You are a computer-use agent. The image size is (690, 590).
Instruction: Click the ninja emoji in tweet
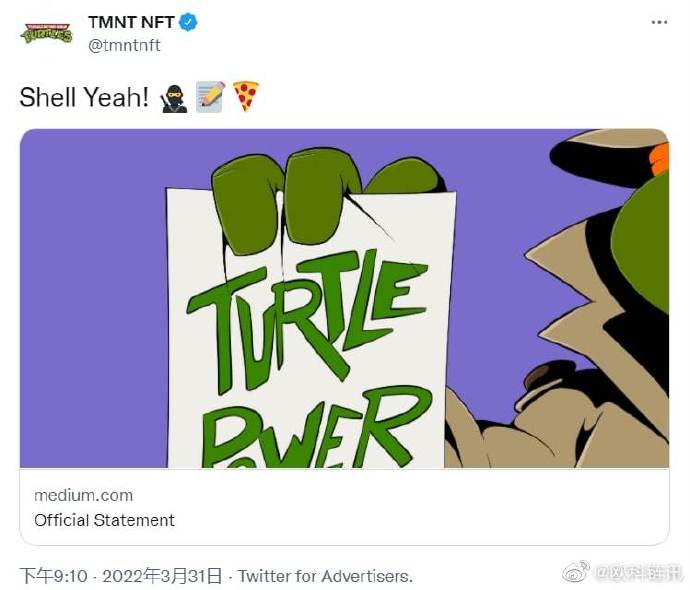pyautogui.click(x=174, y=98)
